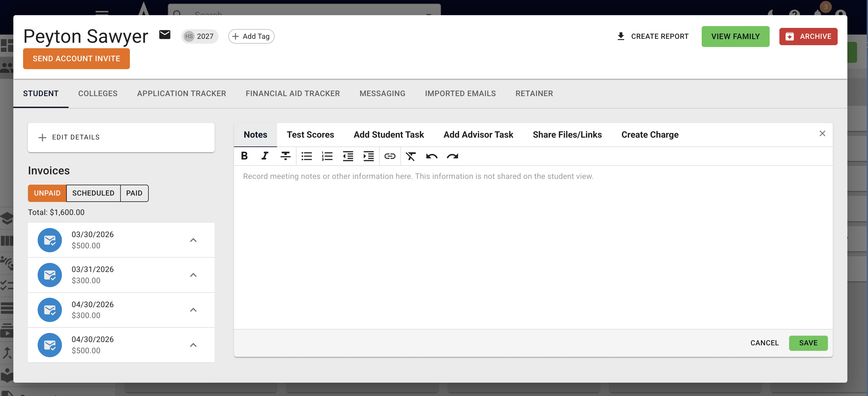Clear text formatting in editor
This screenshot has height=396, width=868.
(411, 156)
